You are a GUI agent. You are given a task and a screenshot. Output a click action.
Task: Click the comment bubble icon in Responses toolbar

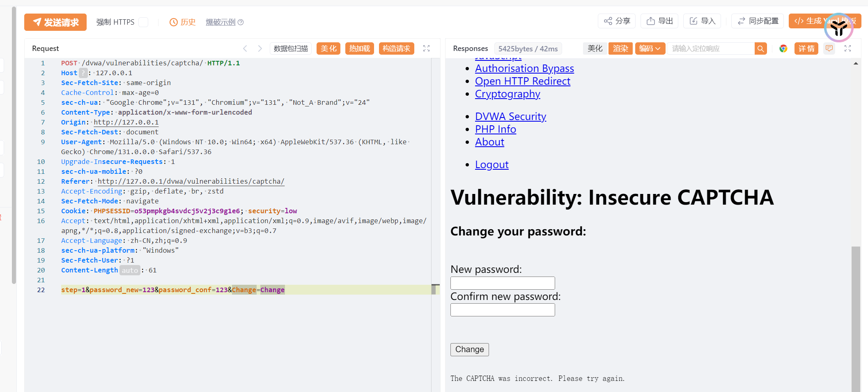point(829,48)
